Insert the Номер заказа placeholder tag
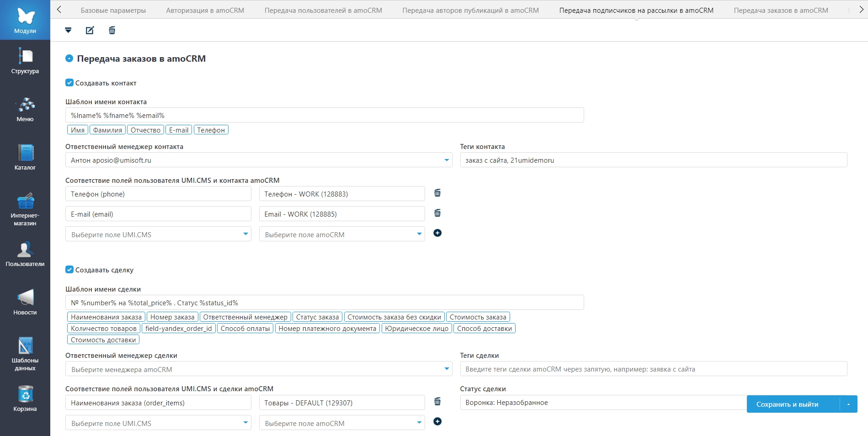 (x=172, y=317)
